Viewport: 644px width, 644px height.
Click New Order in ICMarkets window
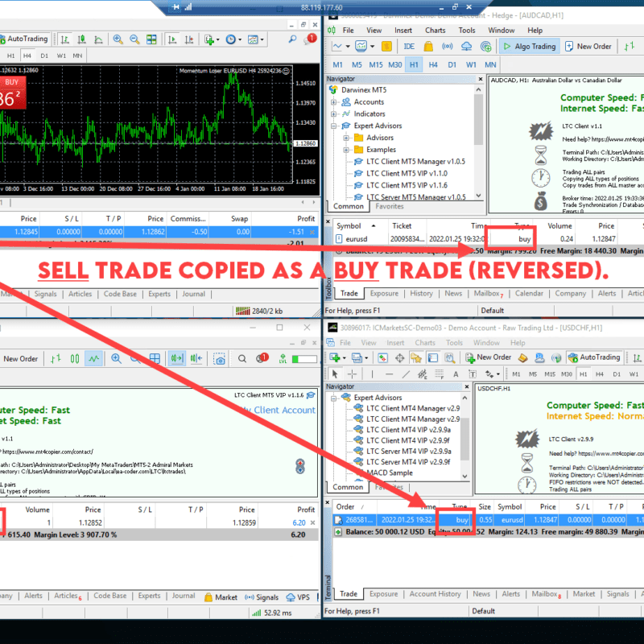pos(489,357)
